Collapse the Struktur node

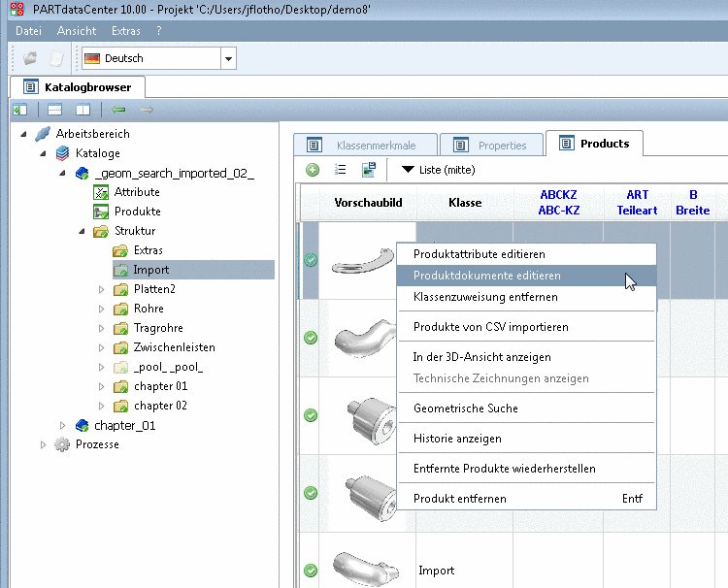pos(83,231)
